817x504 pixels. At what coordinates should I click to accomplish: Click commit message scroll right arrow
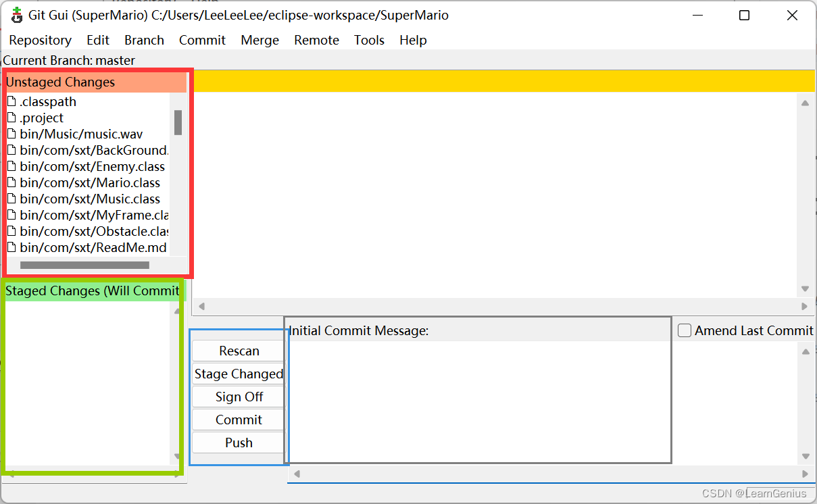click(x=804, y=474)
